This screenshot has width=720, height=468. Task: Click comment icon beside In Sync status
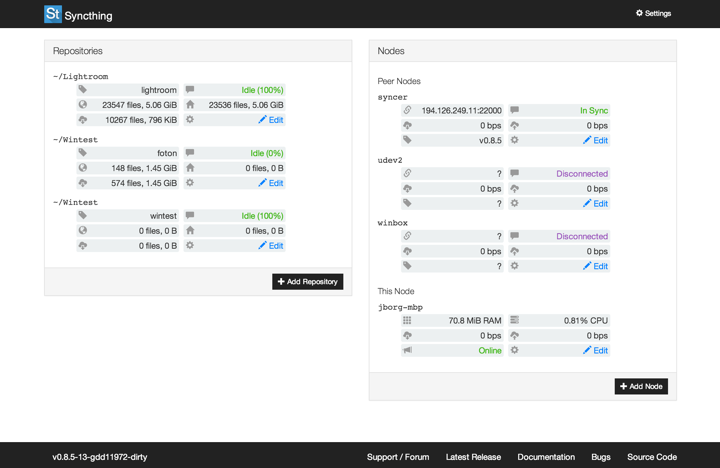514,110
